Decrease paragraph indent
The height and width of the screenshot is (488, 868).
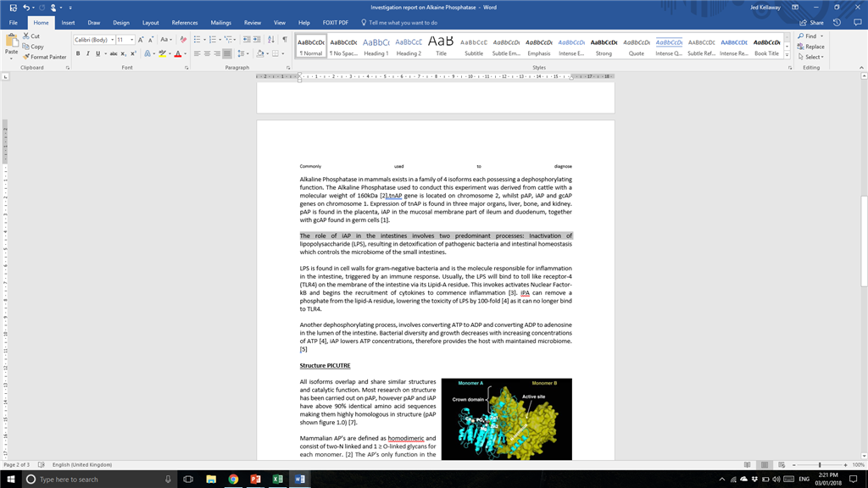click(x=247, y=40)
